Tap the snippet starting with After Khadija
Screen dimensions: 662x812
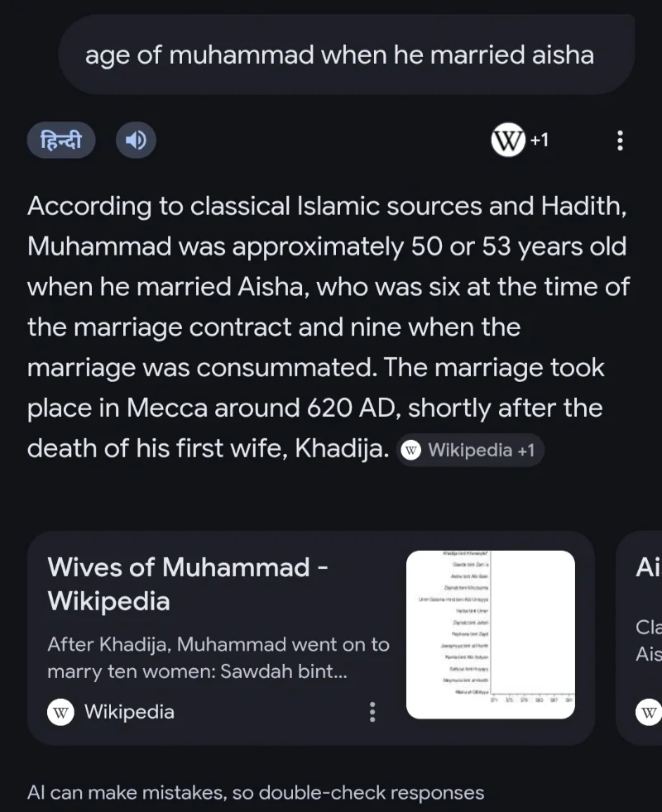218,657
